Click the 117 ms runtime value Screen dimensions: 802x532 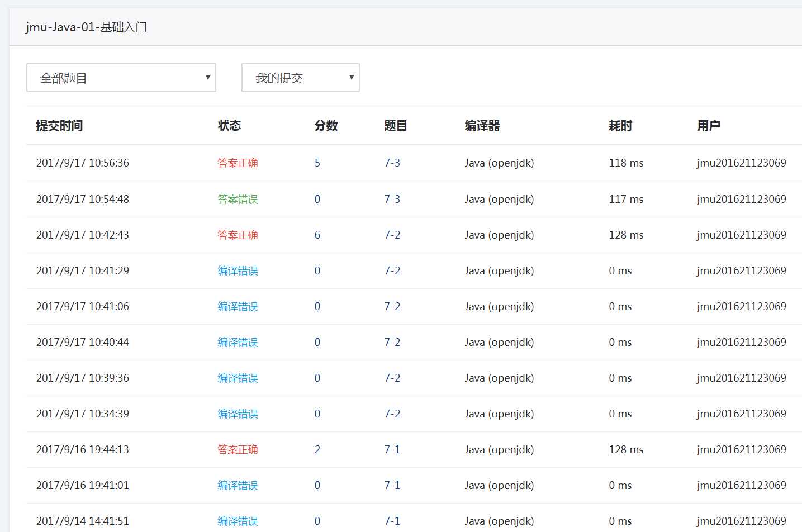(x=626, y=199)
